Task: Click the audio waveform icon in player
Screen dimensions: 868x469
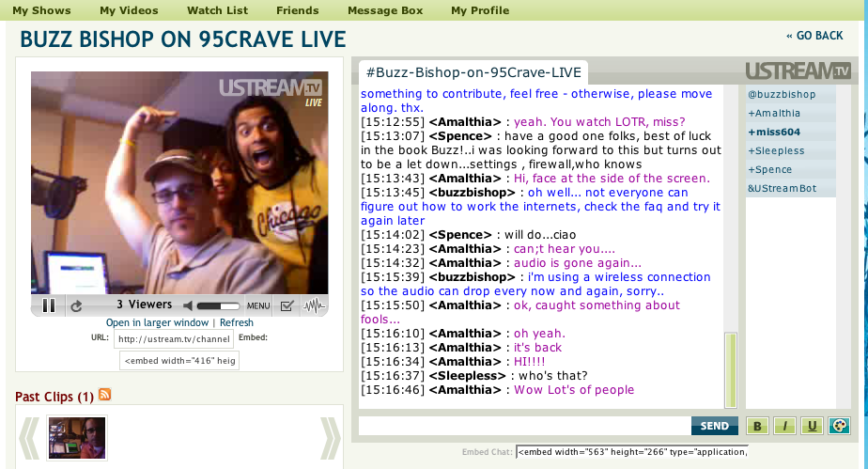Action: [x=314, y=305]
